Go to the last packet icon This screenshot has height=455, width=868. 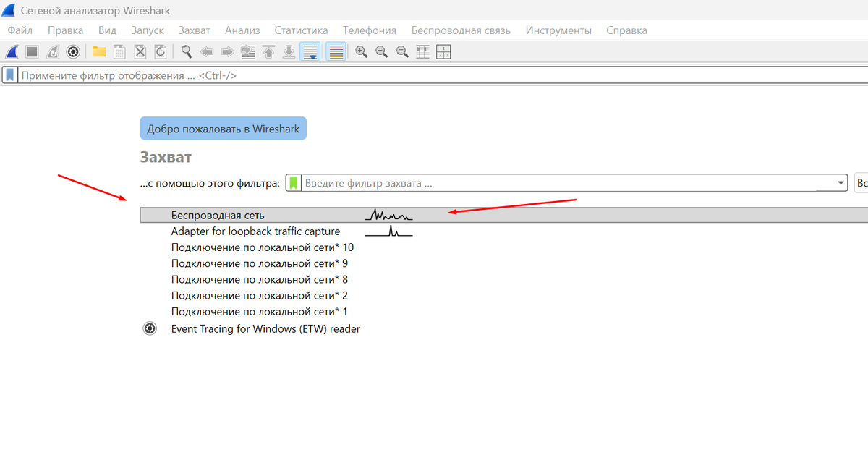tap(289, 52)
